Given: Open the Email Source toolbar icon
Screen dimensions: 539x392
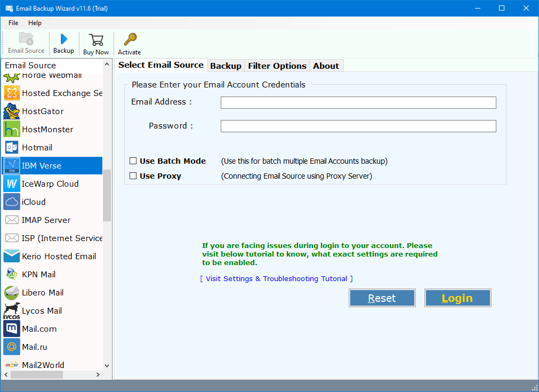Looking at the screenshot, I should (x=26, y=39).
